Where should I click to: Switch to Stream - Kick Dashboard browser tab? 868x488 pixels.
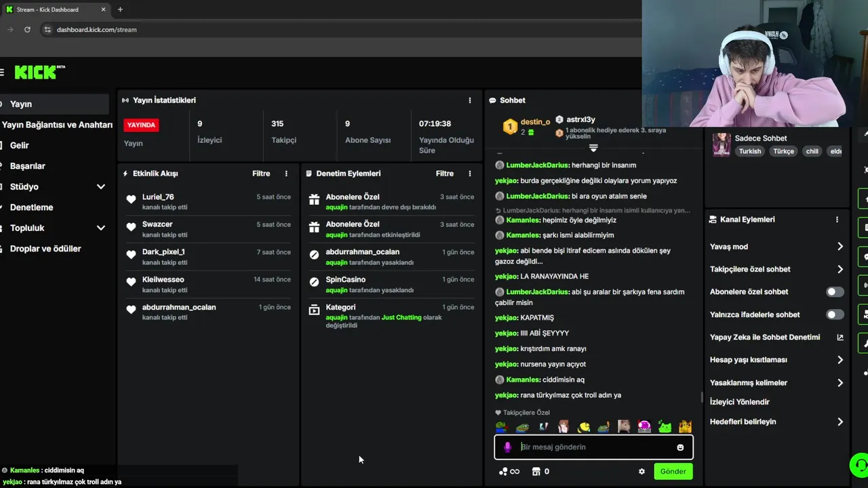coord(56,9)
